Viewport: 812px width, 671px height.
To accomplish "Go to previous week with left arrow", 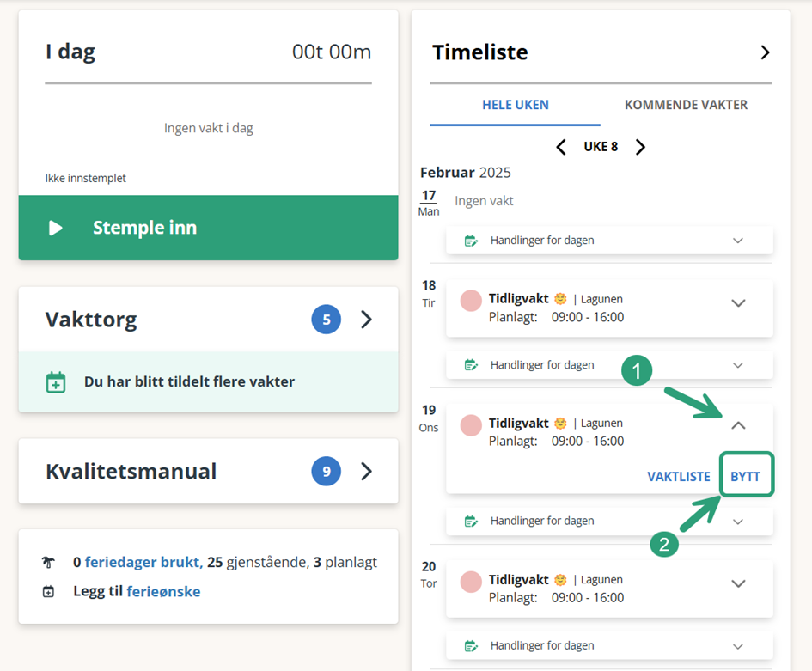I will click(x=561, y=147).
